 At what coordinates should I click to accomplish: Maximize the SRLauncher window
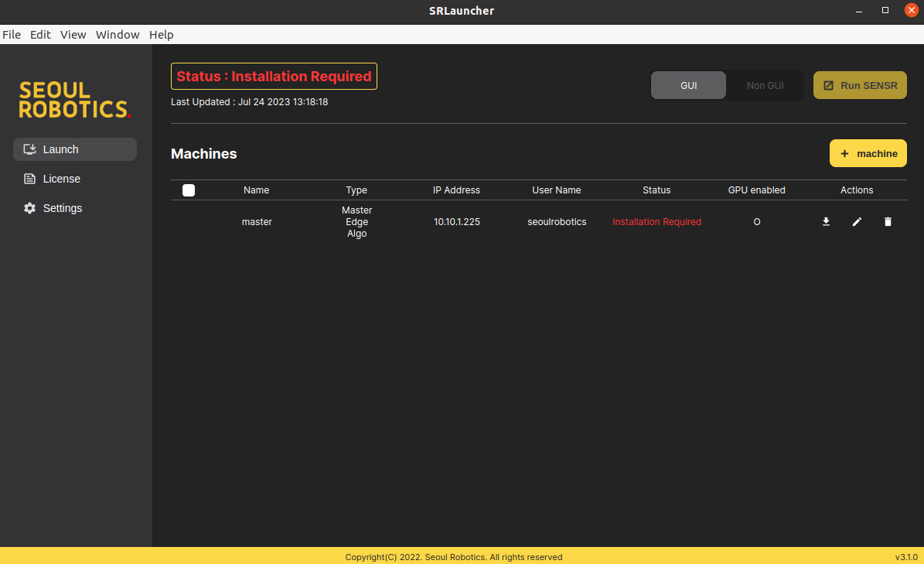coord(885,11)
